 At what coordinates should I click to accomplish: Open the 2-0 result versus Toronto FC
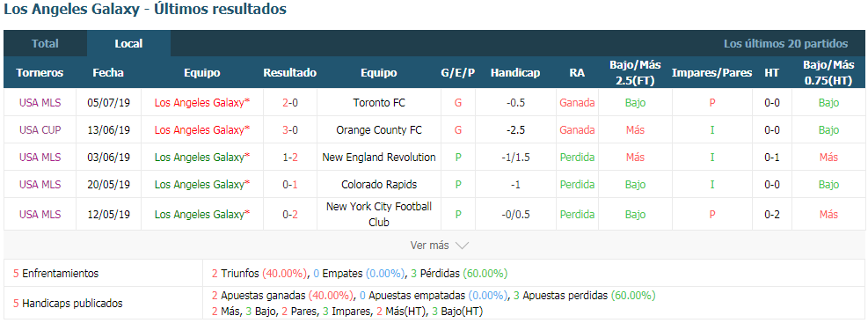[x=290, y=102]
